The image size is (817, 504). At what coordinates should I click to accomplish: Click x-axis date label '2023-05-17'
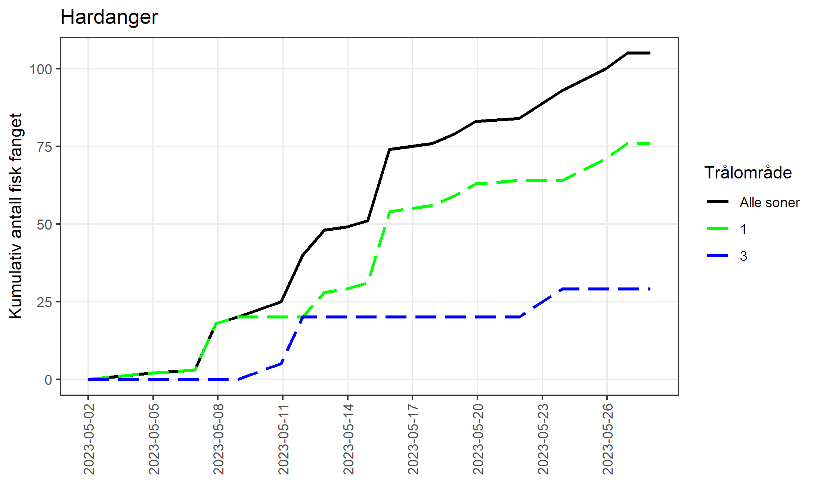[413, 439]
